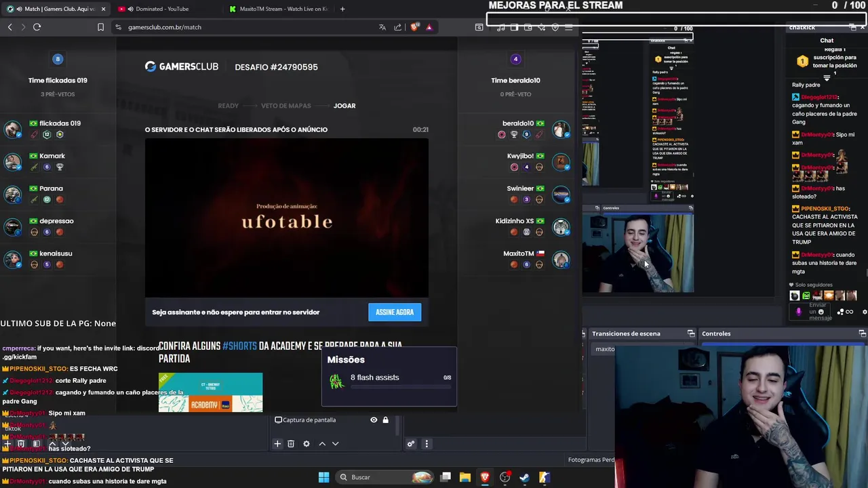Screen dimensions: 868x488
Task: Open player beraldo10 profile
Action: coord(518,123)
